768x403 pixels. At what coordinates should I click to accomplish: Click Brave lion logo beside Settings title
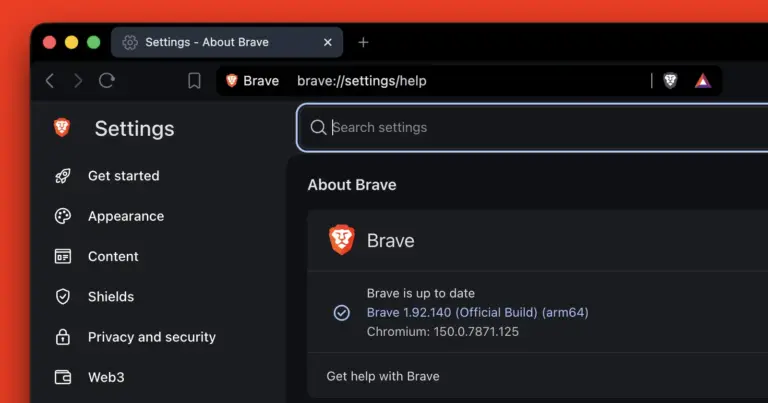pyautogui.click(x=62, y=128)
